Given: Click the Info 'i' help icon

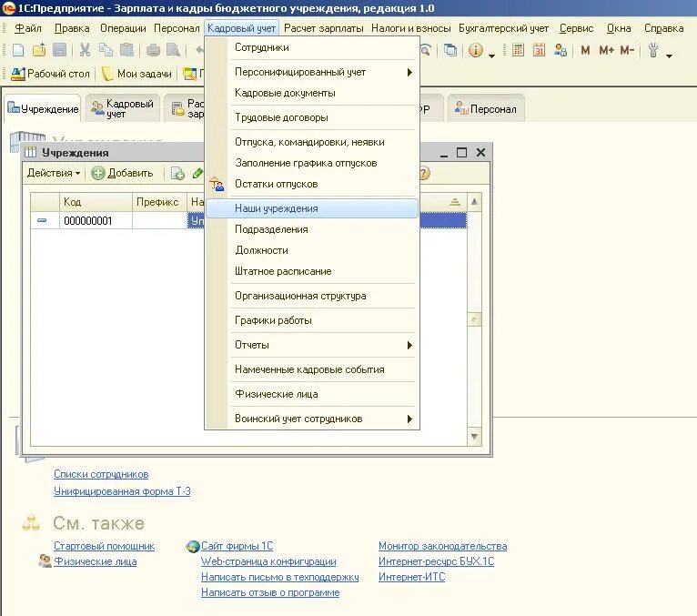Looking at the screenshot, I should [476, 50].
